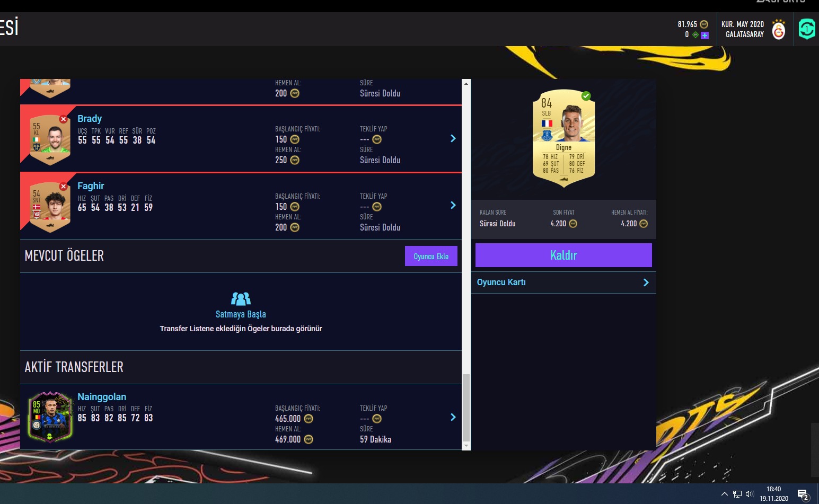This screenshot has width=819, height=504.
Task: Open Oyuncu Kartı details chevron
Action: 646,282
